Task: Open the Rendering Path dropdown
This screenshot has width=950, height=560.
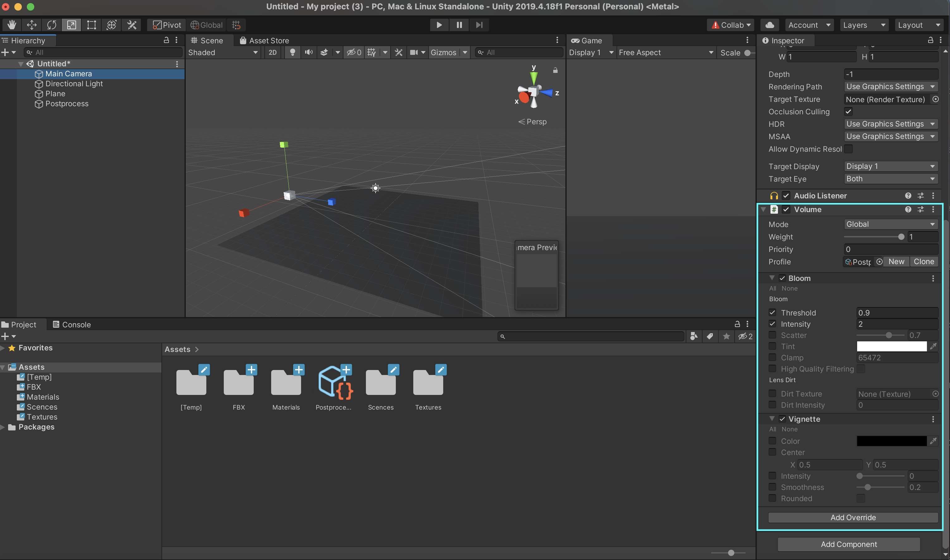Action: [890, 86]
